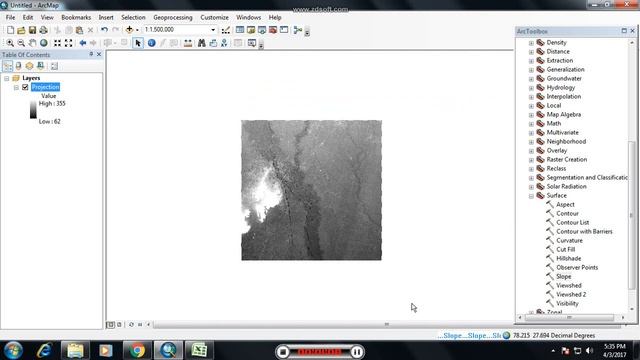List TOC by selection
Image resolution: width=640 pixels, height=360 pixels.
[40, 66]
